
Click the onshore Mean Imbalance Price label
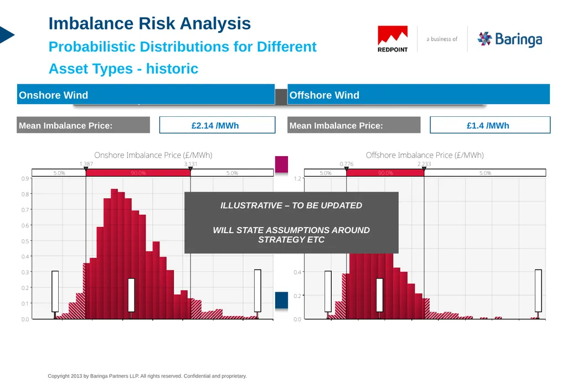tap(83, 125)
